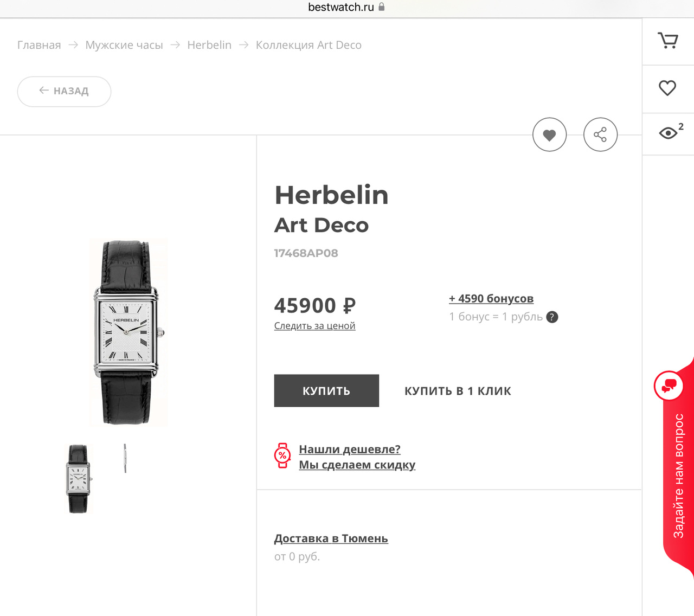694x616 pixels.
Task: Click Следить за ценой link
Action: (x=314, y=326)
